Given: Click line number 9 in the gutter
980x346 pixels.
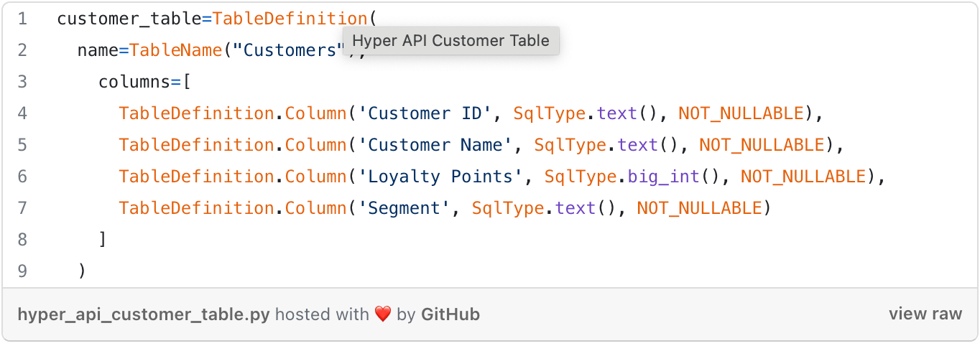Looking at the screenshot, I should 22,271.
